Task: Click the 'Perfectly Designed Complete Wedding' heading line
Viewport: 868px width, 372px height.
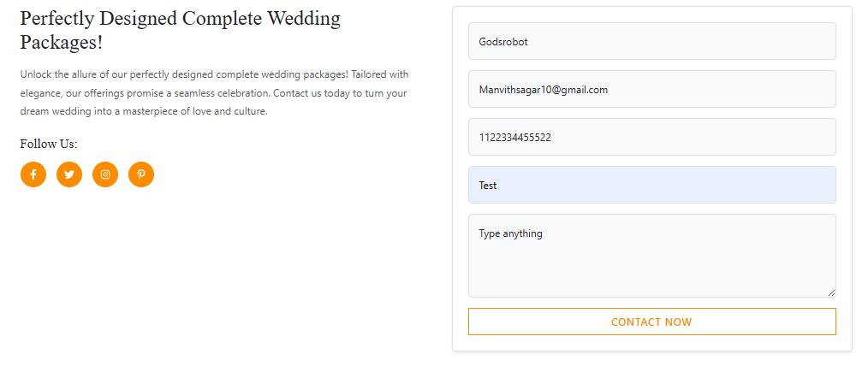Action: [x=180, y=18]
